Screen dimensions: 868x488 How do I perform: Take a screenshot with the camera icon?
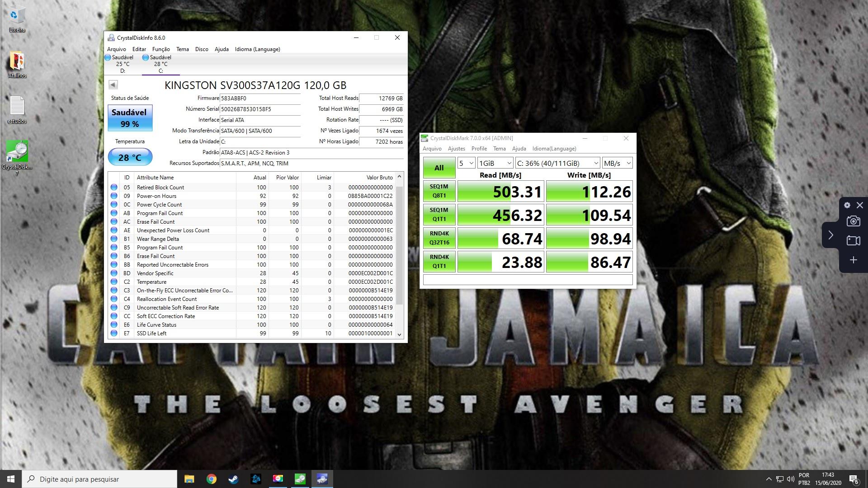[x=853, y=221]
